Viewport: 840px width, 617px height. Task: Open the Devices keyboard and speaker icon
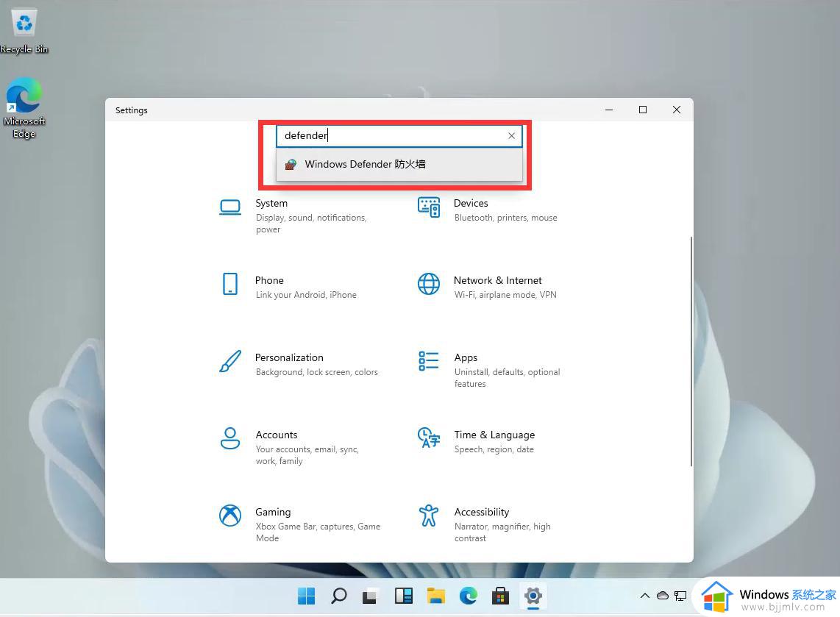pyautogui.click(x=429, y=207)
